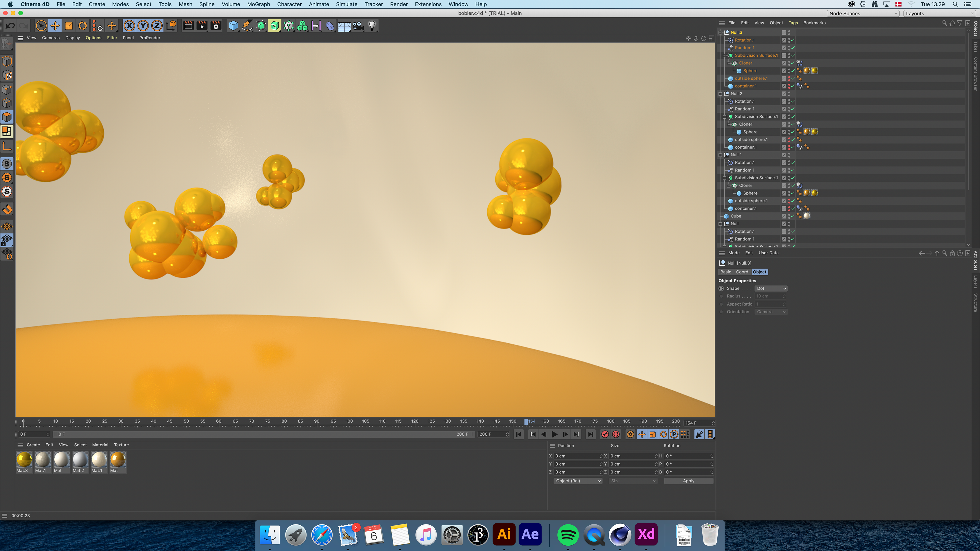Select the Rotate tool
The image size is (980, 551).
[x=82, y=26]
